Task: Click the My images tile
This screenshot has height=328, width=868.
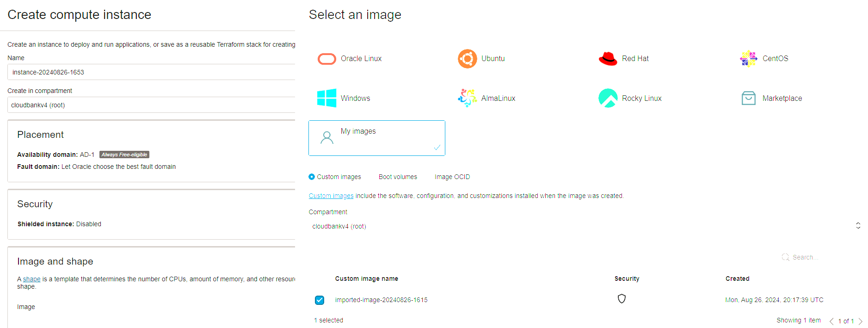Action: [377, 138]
